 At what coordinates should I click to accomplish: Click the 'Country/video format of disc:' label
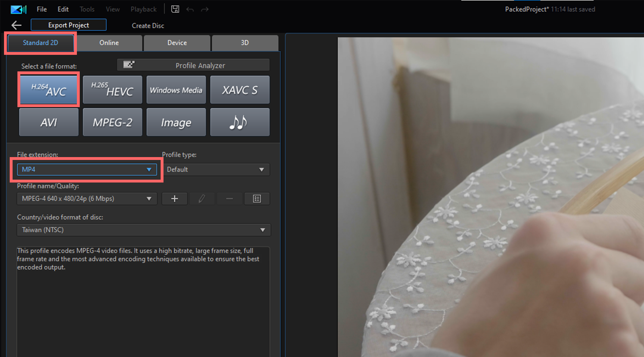(60, 217)
